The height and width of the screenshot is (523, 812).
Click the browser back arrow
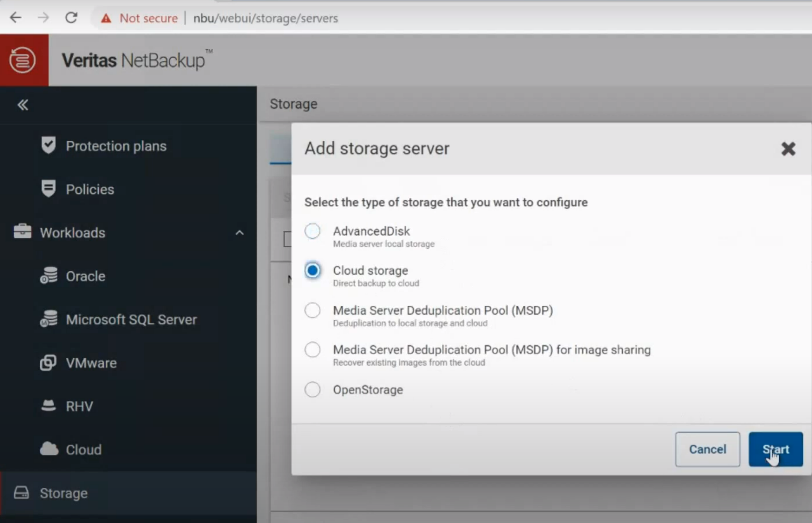coord(16,18)
